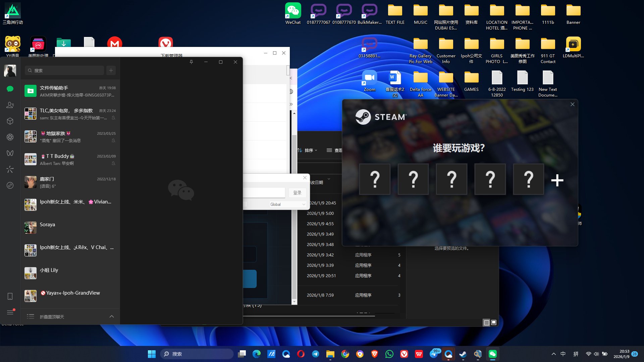Select the first Steam profile tile

(375, 179)
